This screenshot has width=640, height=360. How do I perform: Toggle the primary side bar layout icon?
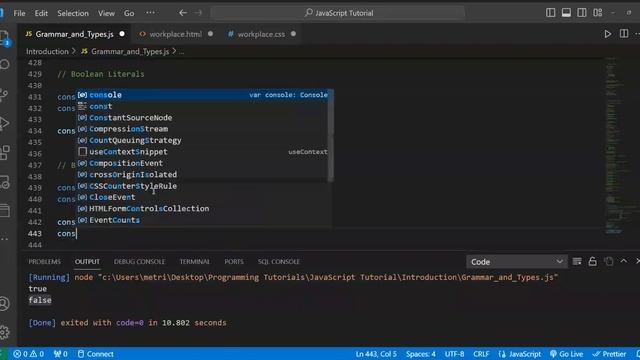click(550, 13)
